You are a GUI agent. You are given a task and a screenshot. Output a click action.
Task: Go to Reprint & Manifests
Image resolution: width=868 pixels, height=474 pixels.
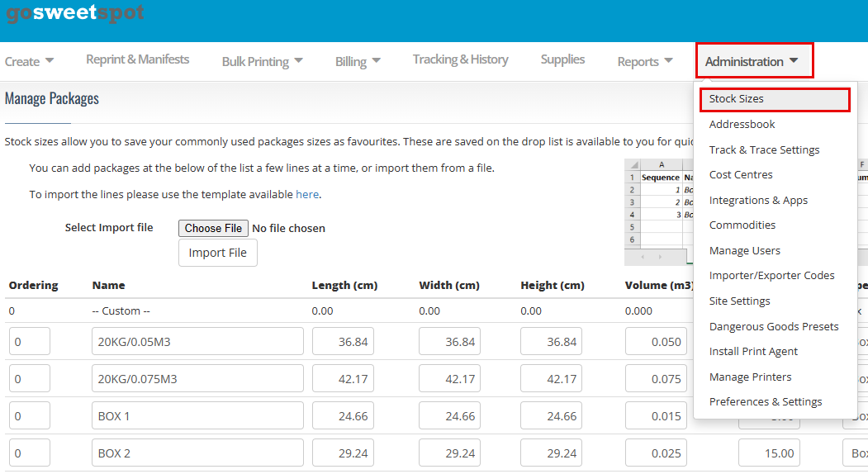[x=137, y=59]
